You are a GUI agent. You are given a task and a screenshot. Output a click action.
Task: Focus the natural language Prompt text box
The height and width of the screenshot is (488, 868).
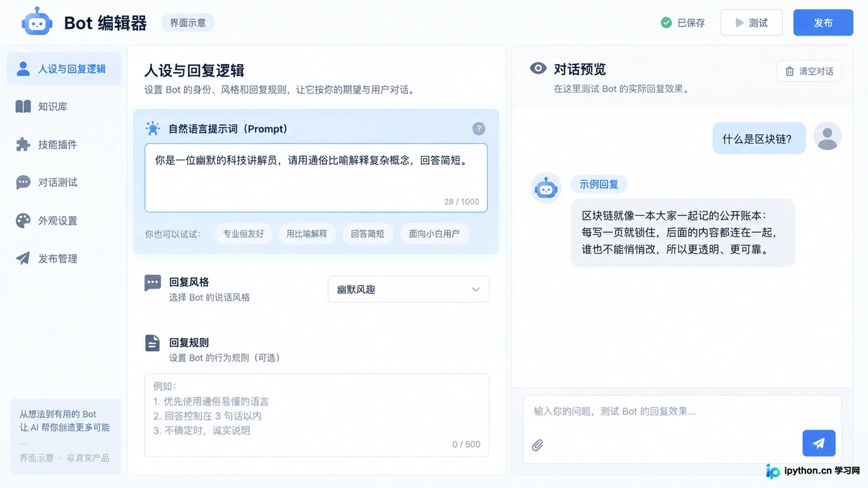316,178
